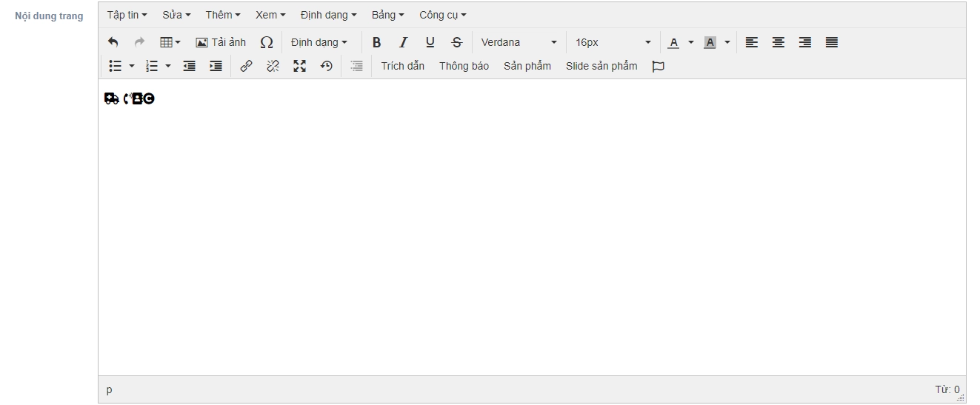Open restore last draft icon

[x=327, y=66]
